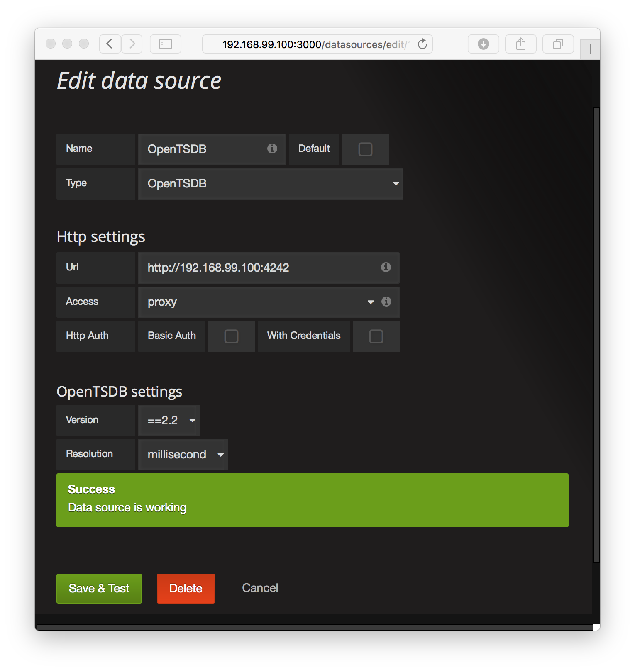
Task: Open the Version dropdown showing ==2.2
Action: coord(169,421)
